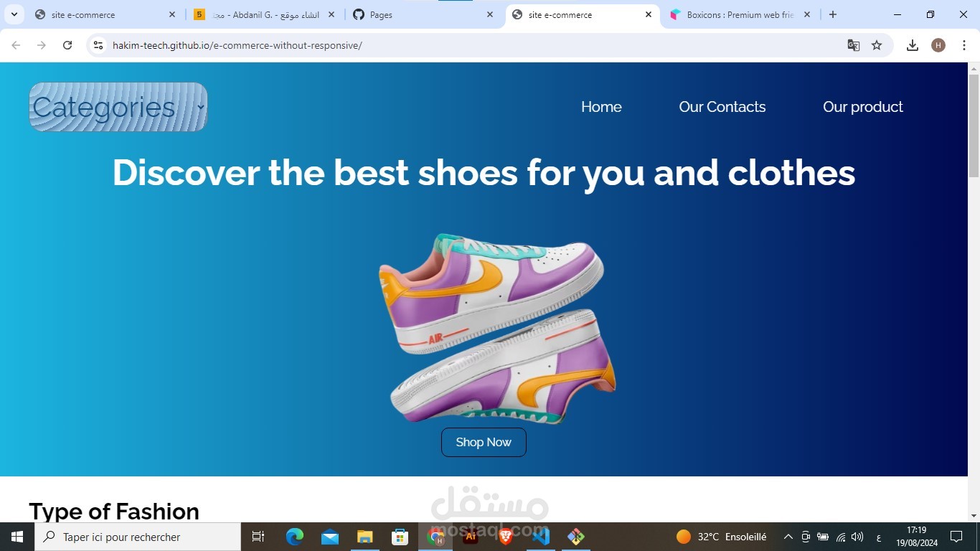Reload the current page
The width and height of the screenshot is (980, 551).
point(67,45)
